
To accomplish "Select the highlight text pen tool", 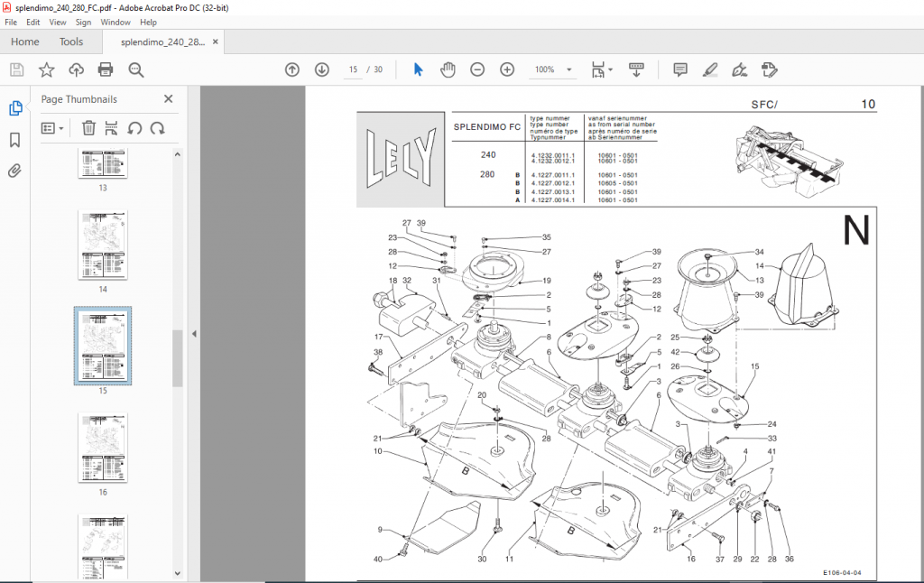I will click(710, 69).
